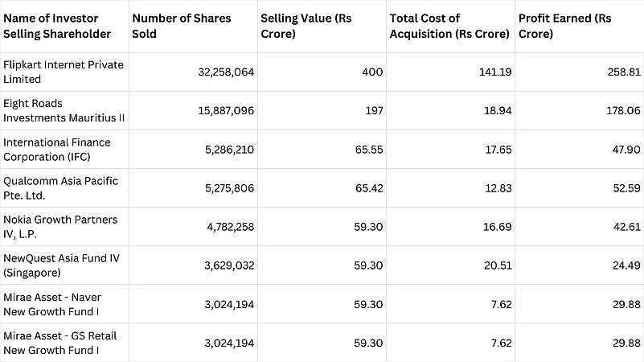This screenshot has height=362, width=644.
Task: Click the selling value cell showing 400
Action: tap(372, 72)
